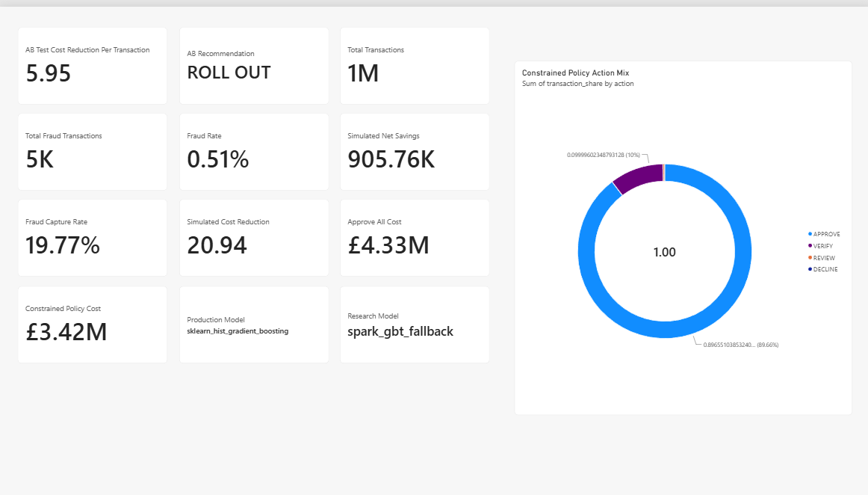Select the Fraud Rate card label

pos(204,136)
